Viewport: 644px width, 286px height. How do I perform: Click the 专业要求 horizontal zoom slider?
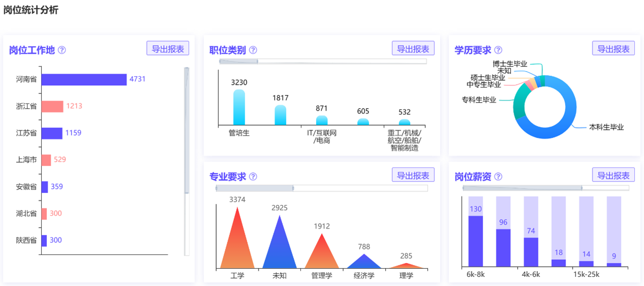tap(255, 188)
